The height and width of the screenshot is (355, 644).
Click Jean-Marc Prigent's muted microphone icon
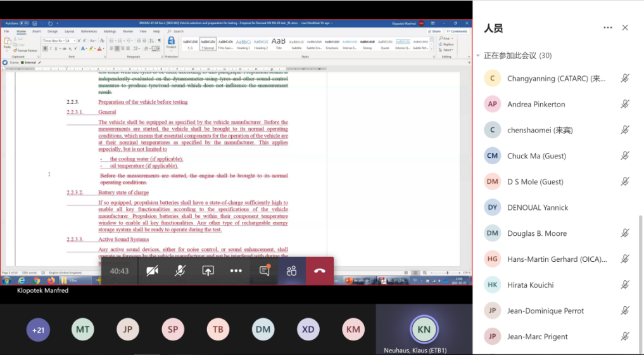pos(624,337)
